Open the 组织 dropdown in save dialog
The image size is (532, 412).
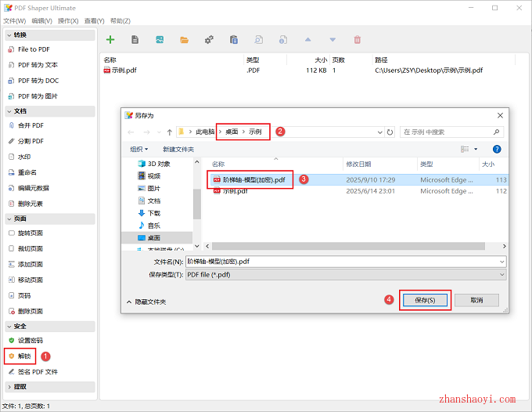pos(139,149)
